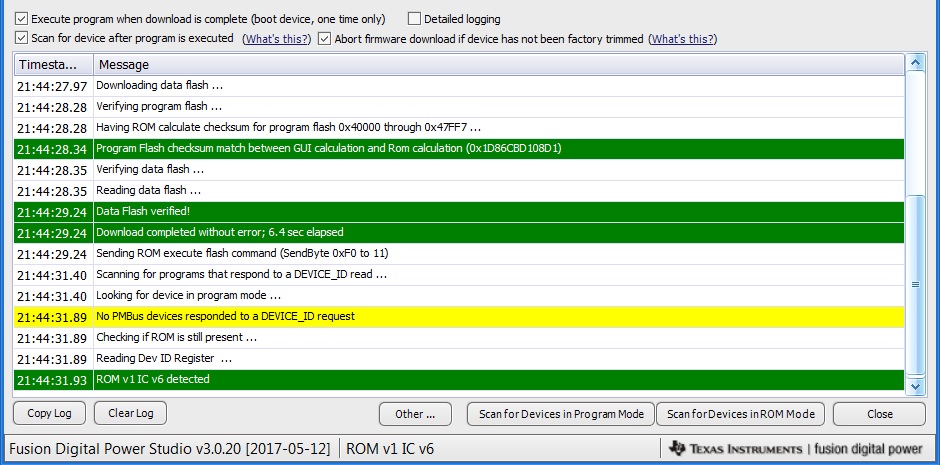Select 'Having ROM calculate checksum' log row

(459, 128)
